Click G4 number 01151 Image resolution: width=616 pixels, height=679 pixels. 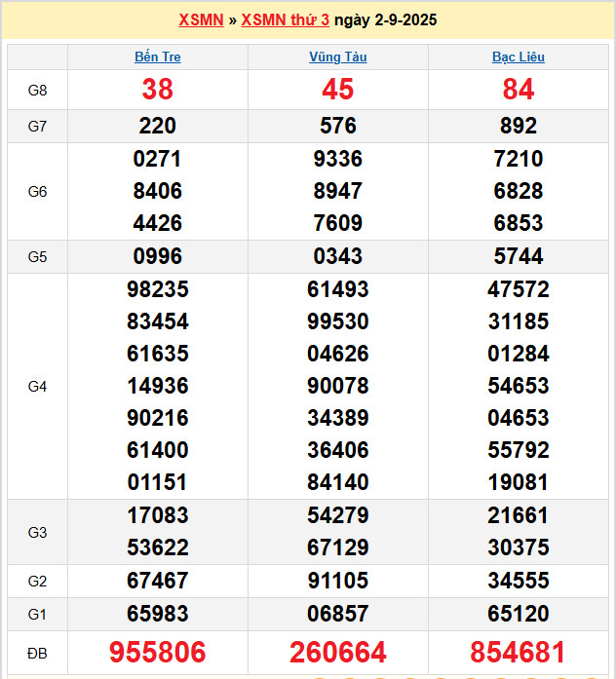[158, 482]
